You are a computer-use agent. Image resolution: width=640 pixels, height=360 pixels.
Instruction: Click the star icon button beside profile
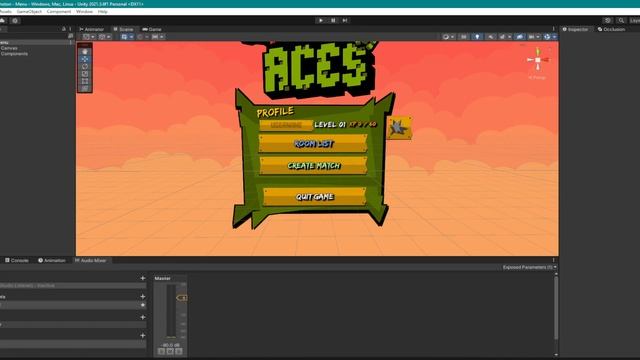tap(399, 128)
